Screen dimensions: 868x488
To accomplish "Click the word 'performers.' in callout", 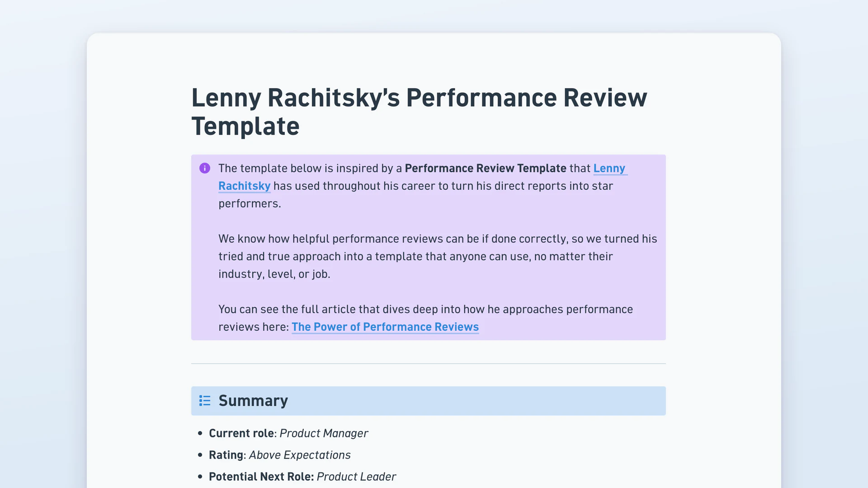I will pyautogui.click(x=250, y=203).
